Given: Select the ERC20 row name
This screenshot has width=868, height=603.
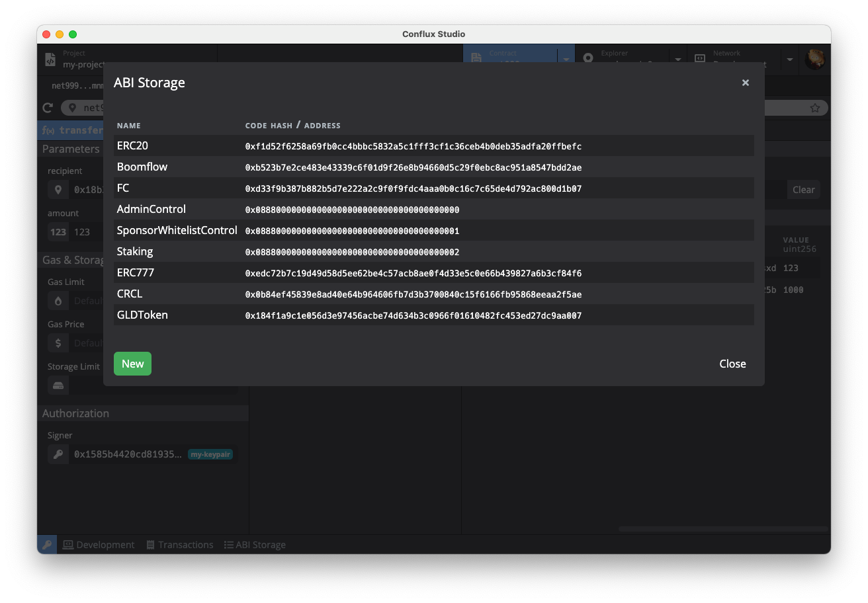Looking at the screenshot, I should 132,145.
